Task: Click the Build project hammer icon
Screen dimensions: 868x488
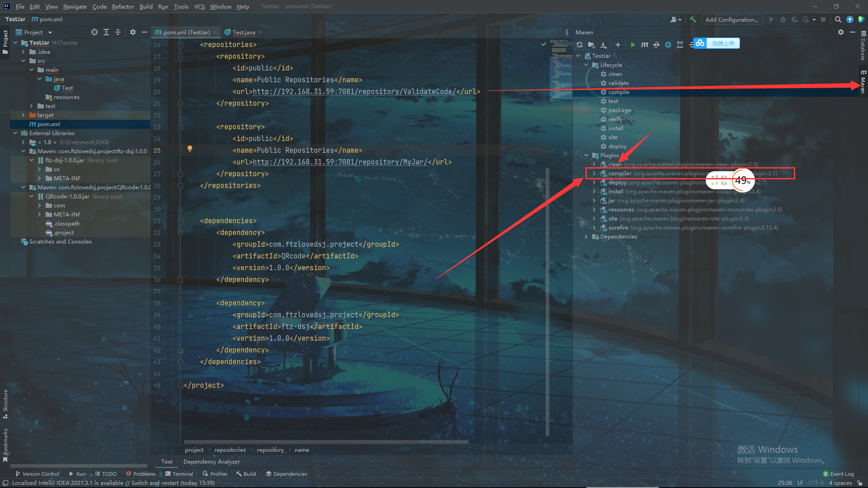Action: click(693, 19)
